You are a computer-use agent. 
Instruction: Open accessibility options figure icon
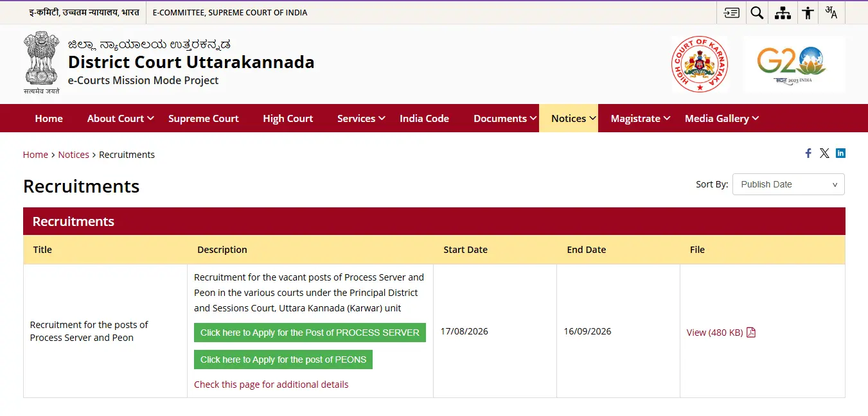(808, 12)
